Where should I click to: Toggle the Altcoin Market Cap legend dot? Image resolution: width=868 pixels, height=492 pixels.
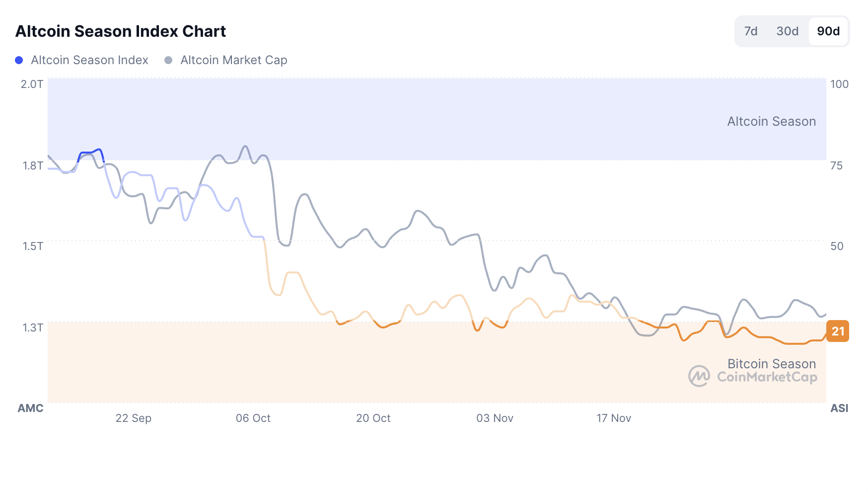[168, 60]
